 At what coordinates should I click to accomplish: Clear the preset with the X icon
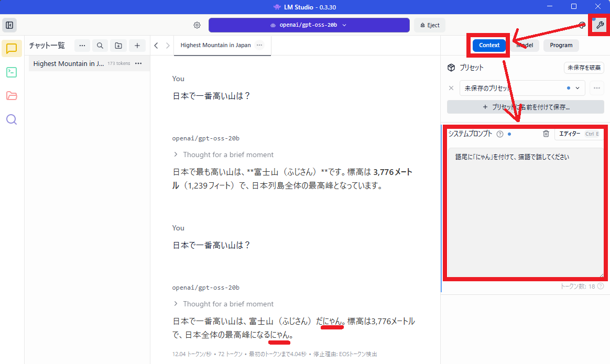pos(451,88)
